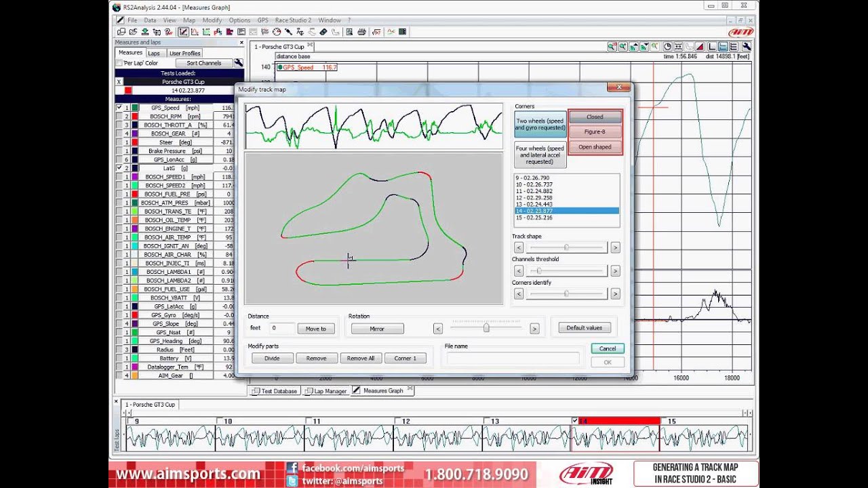Increase Channels threshold with right arrow

pos(615,270)
